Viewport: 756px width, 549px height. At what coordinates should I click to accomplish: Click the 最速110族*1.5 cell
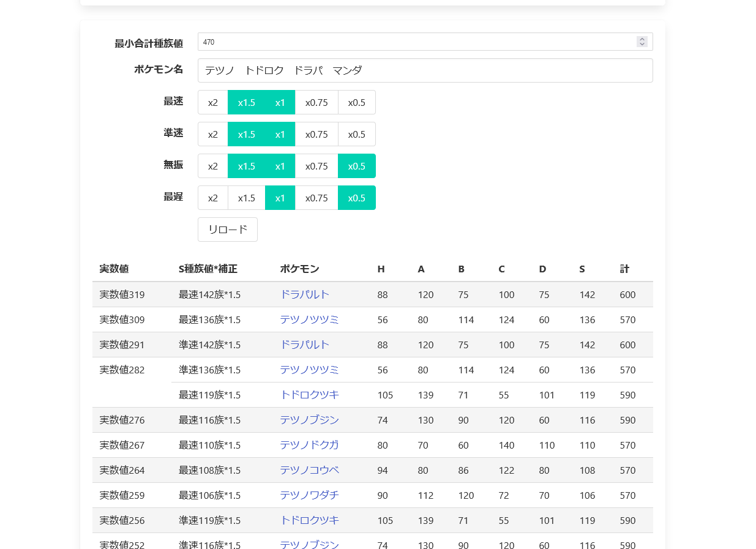point(222,445)
